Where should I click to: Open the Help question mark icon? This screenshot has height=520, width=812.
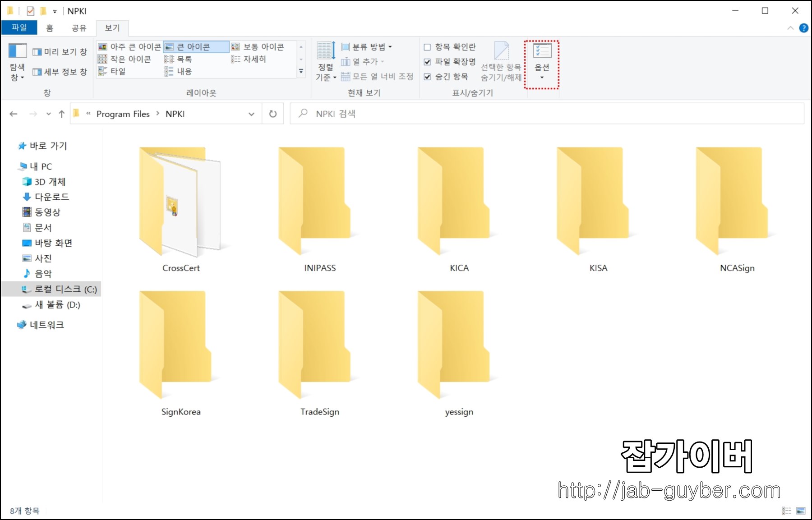(x=804, y=28)
